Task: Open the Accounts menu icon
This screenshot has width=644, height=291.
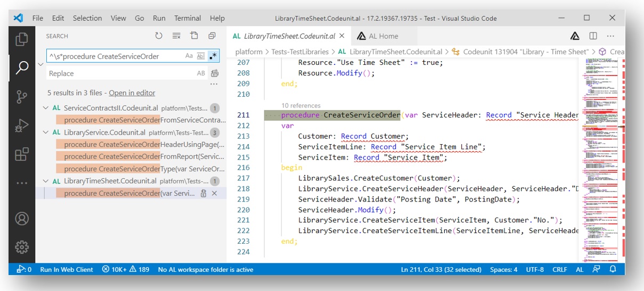Action: coord(22,219)
